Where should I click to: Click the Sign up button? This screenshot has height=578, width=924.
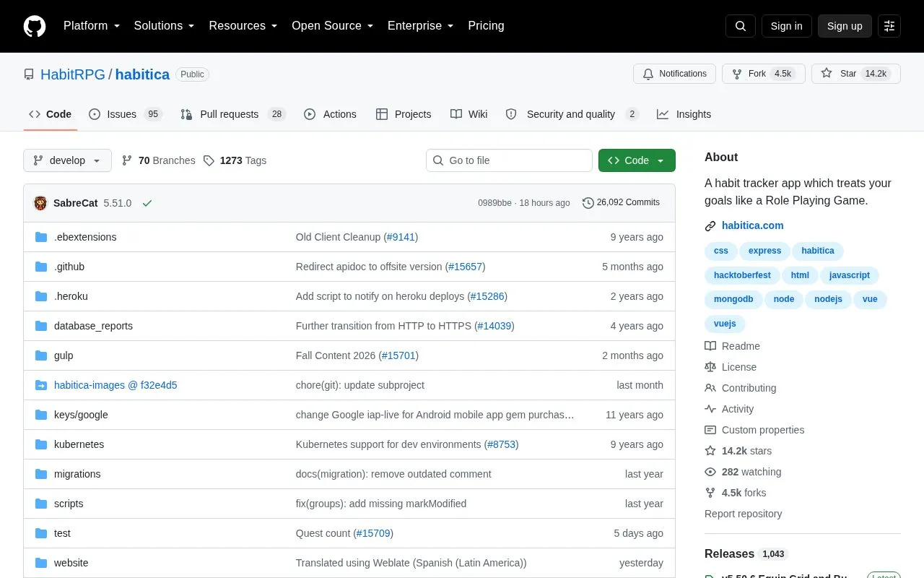[845, 26]
